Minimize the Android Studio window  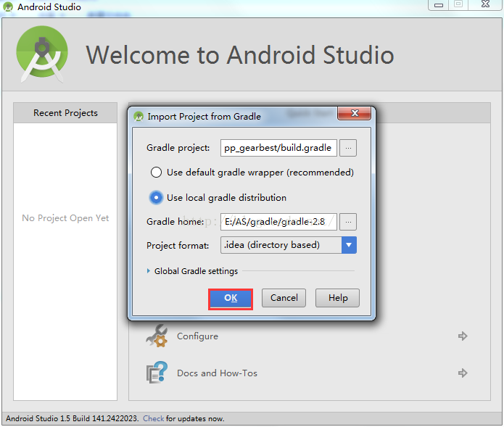[439, 5]
